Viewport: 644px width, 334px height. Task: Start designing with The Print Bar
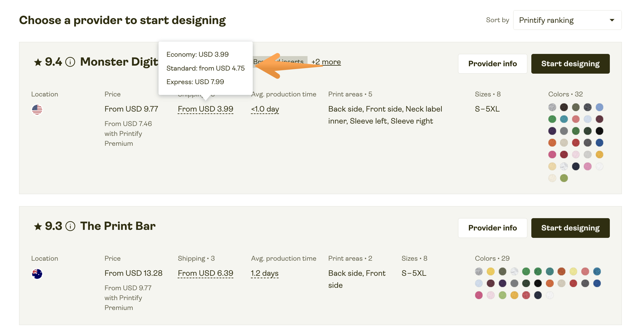(570, 228)
